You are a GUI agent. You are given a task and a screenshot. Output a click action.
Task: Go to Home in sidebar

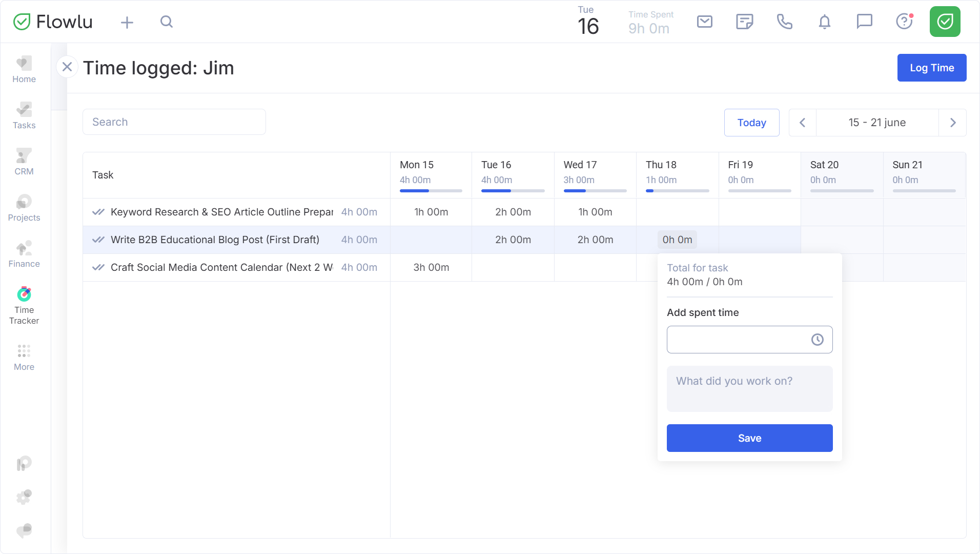click(24, 70)
